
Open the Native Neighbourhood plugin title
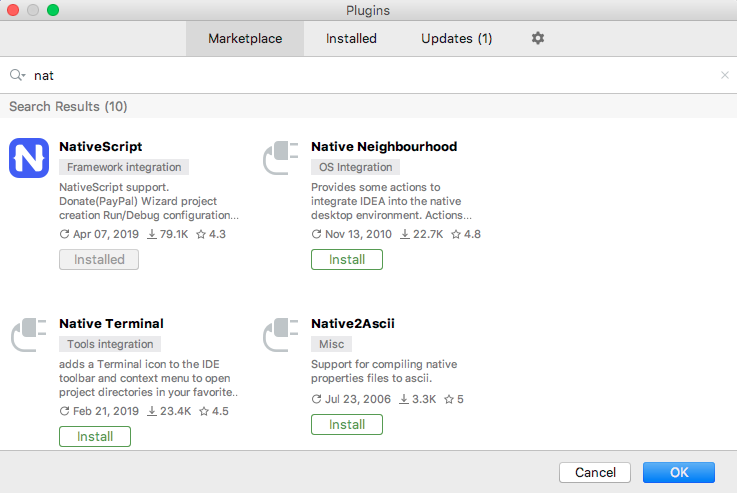click(x=384, y=147)
